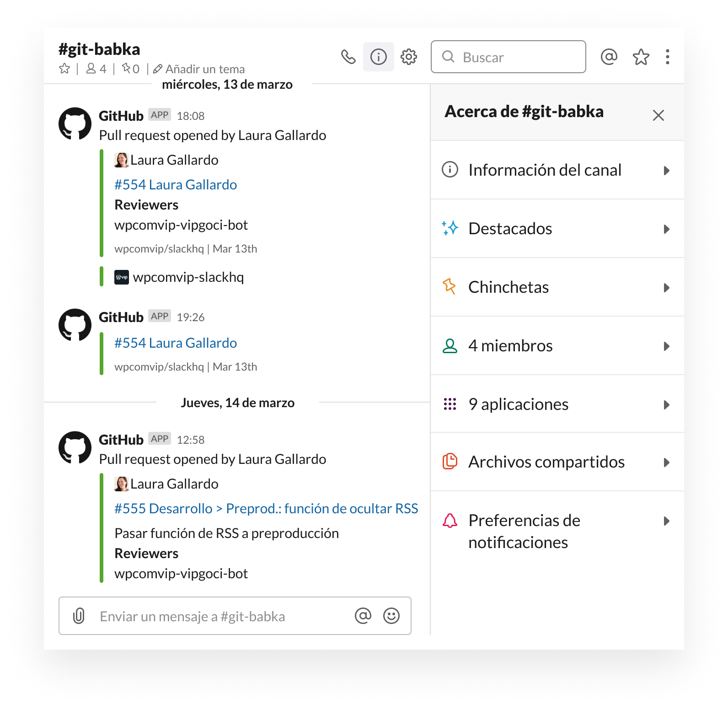Click Jueves, 14 de marzo date divider
The height and width of the screenshot is (710, 728).
point(238,403)
